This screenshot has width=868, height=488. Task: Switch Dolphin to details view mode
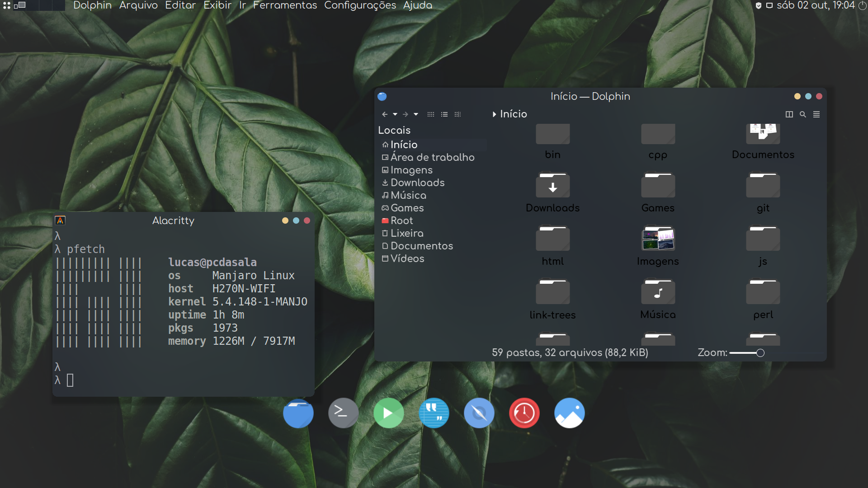[x=458, y=114]
